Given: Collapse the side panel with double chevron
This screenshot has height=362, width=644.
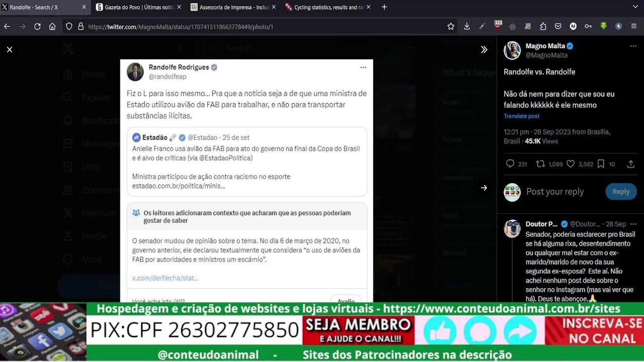Looking at the screenshot, I should (x=484, y=49).
